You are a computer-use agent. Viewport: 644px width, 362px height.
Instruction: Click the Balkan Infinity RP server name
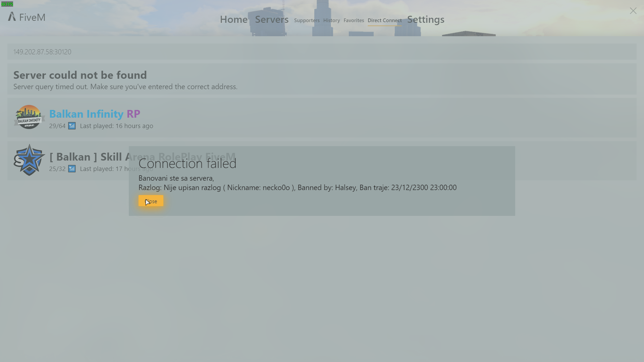[x=95, y=114]
